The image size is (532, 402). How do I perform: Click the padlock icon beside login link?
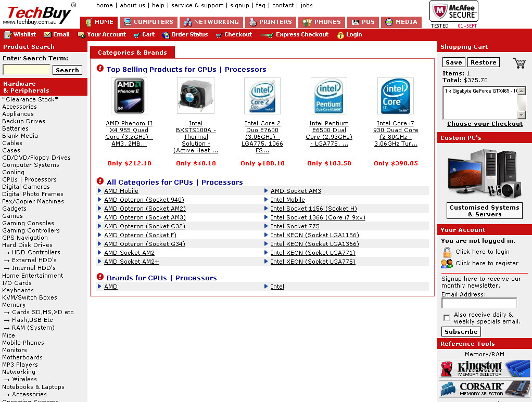click(x=447, y=252)
